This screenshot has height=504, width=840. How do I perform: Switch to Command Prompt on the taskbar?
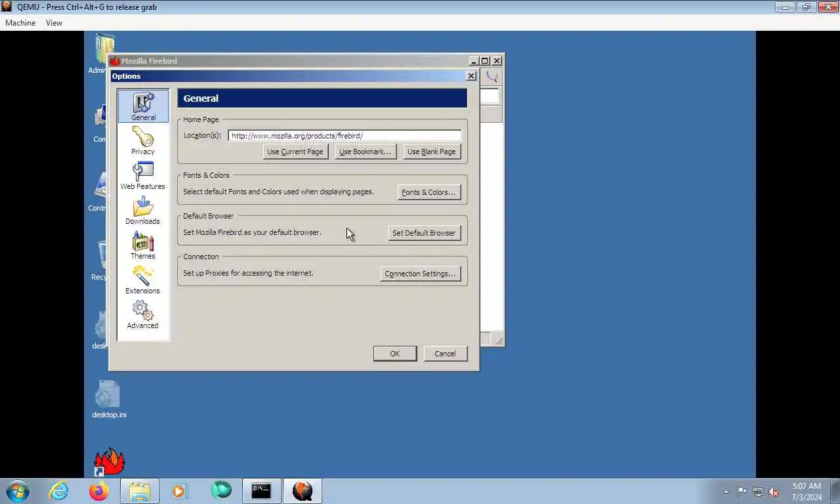261,491
